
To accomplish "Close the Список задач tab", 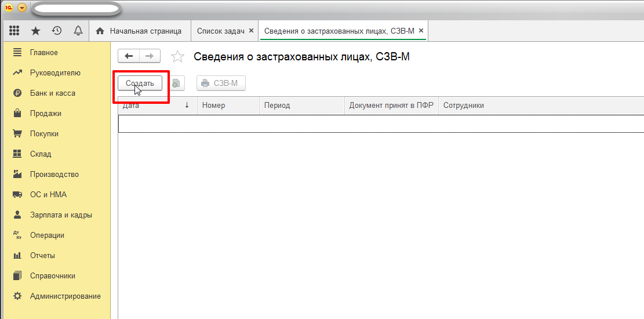I will point(251,31).
